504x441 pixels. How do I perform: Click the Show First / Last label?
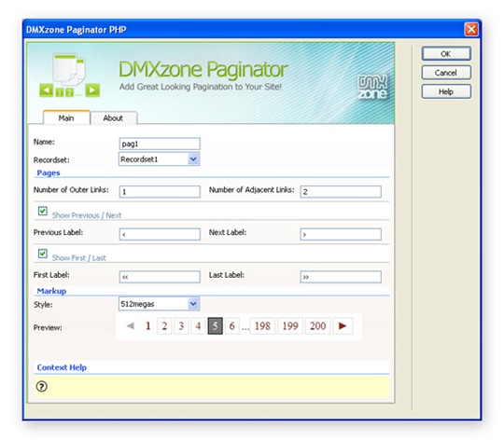coord(78,258)
